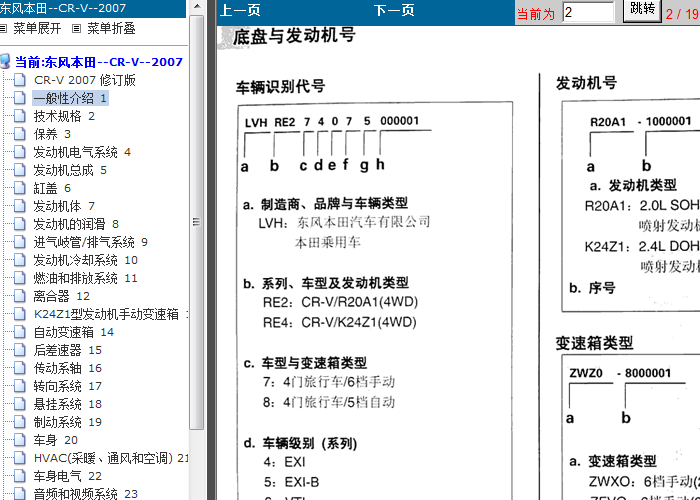
Task: Click the page icon beside HVAC(采暖、通风和空调)
Action: tap(20, 458)
